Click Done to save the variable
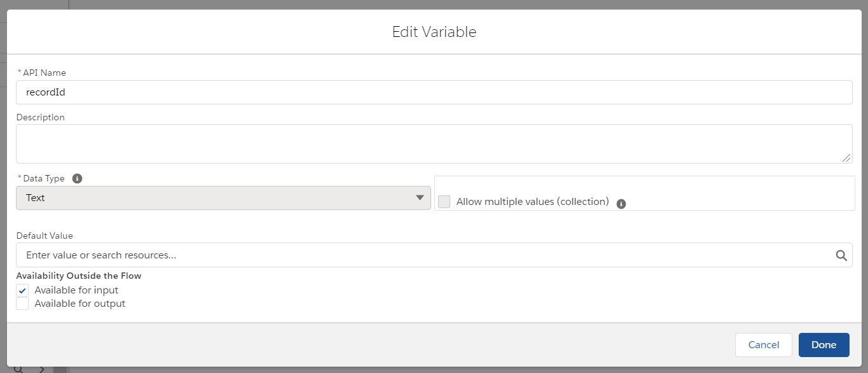 point(823,345)
